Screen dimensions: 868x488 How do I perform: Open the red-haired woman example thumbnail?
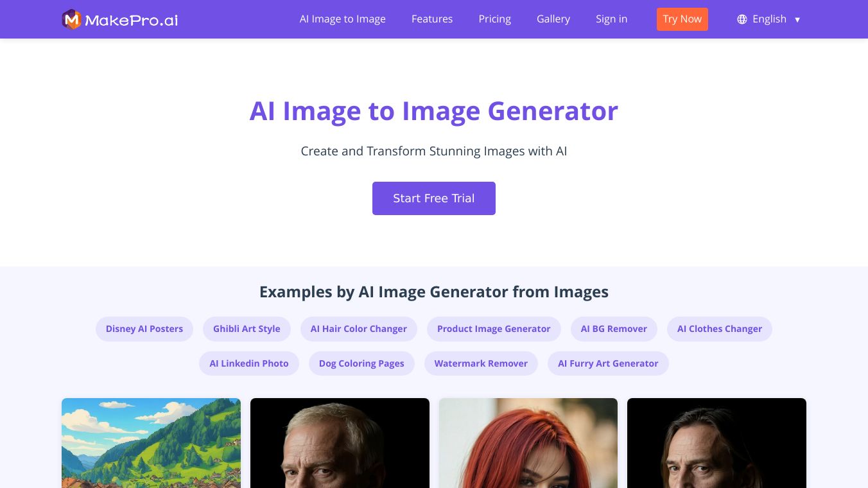pos(528,443)
